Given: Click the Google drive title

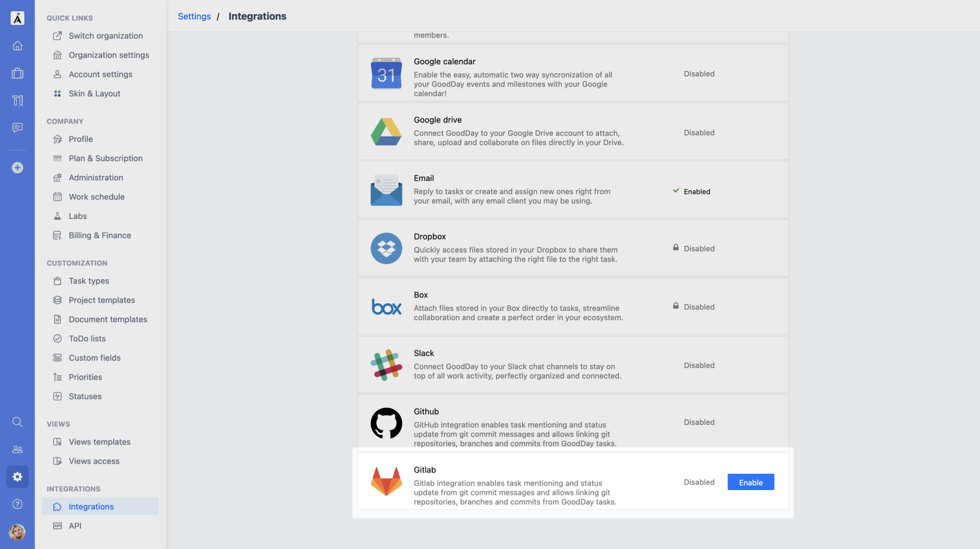Looking at the screenshot, I should (x=437, y=120).
